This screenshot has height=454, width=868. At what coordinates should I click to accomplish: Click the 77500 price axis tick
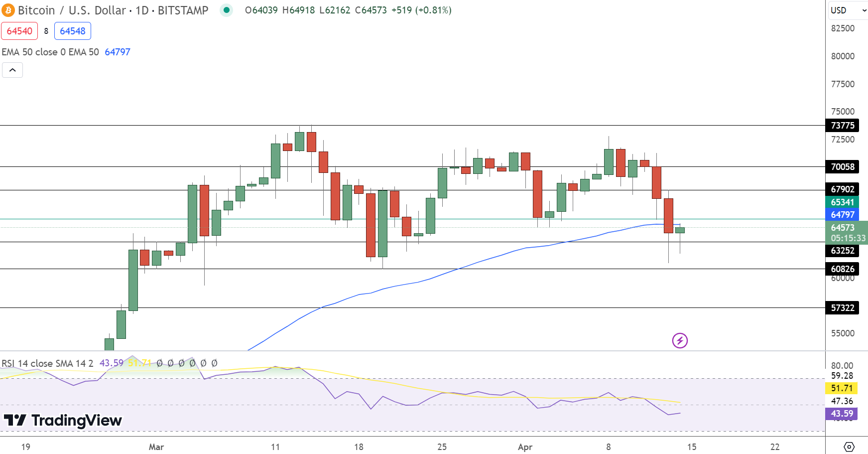(x=843, y=84)
